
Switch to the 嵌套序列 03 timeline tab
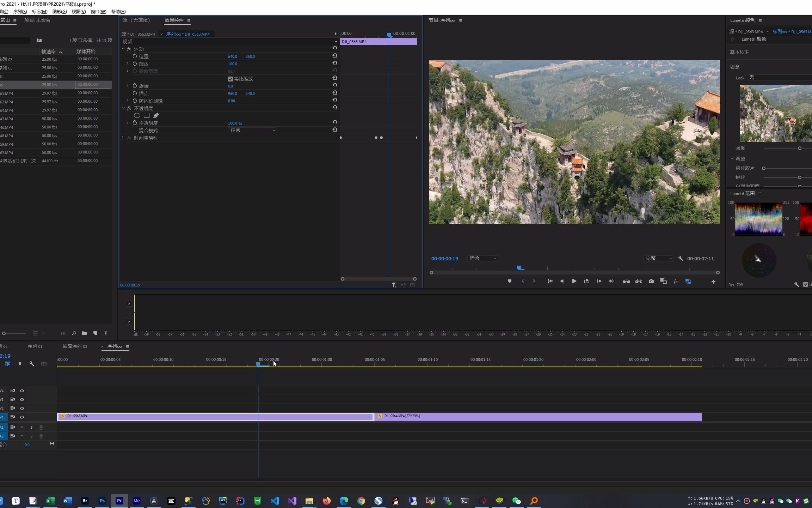[75, 346]
